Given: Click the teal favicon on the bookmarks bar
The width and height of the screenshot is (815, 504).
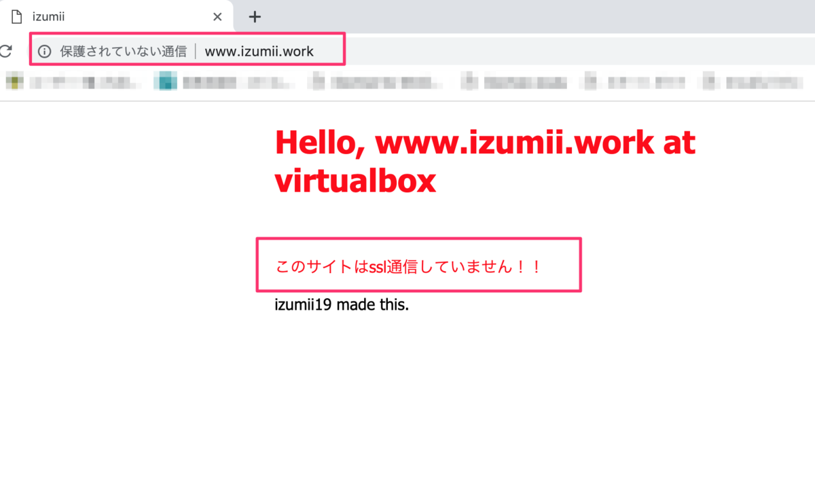Looking at the screenshot, I should pyautogui.click(x=165, y=81).
